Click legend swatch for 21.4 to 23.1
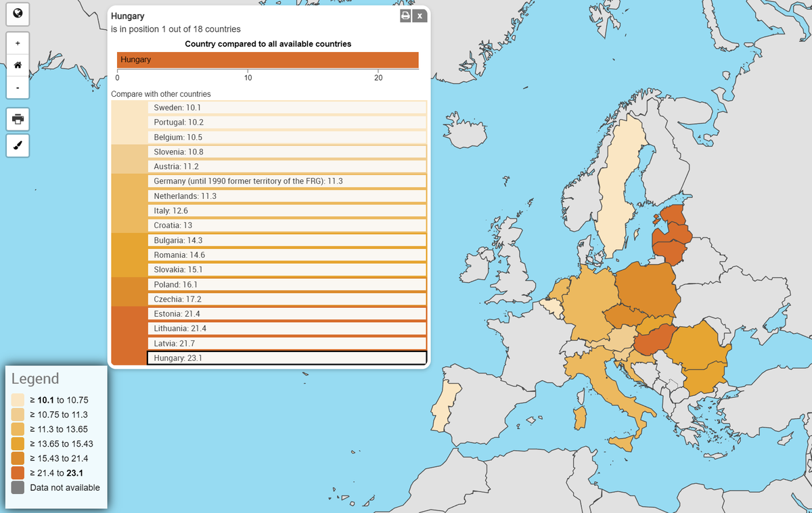The height and width of the screenshot is (513, 812). tap(18, 473)
